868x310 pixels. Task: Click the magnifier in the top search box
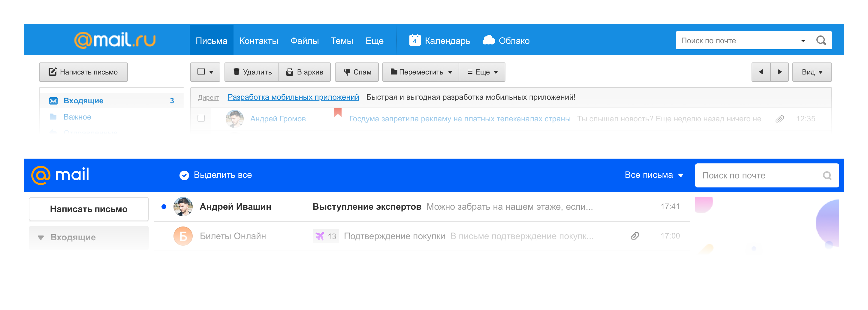pyautogui.click(x=821, y=41)
